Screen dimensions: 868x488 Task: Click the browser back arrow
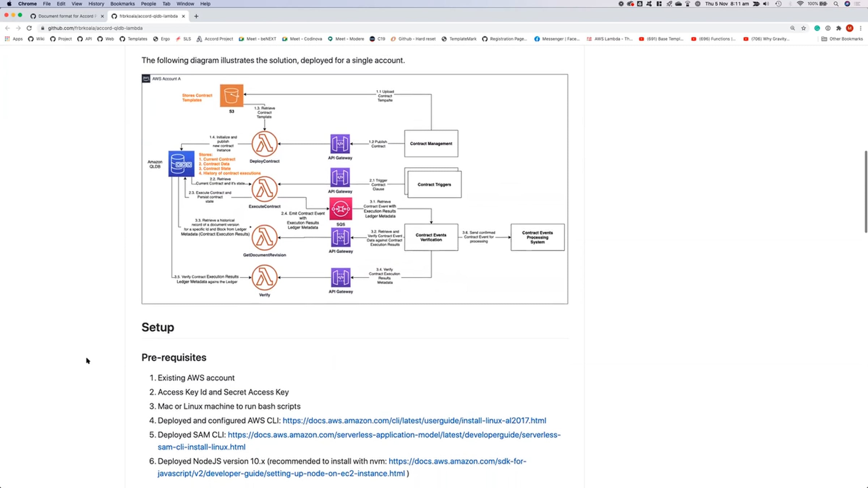click(8, 28)
